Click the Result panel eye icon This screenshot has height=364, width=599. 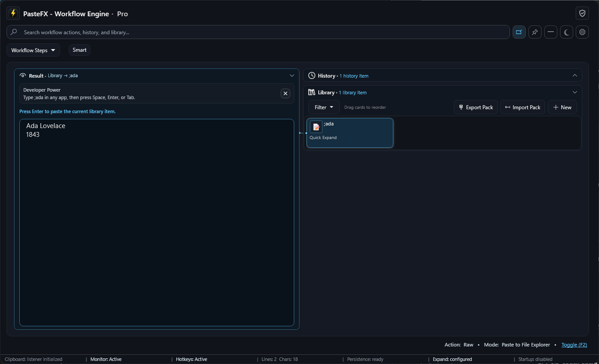(x=23, y=75)
